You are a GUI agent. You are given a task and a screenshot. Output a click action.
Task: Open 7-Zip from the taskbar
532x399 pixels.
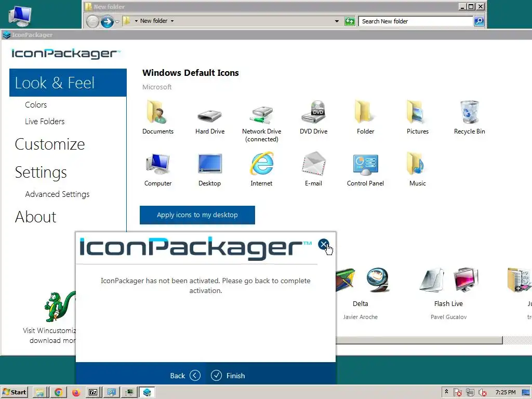coord(93,392)
